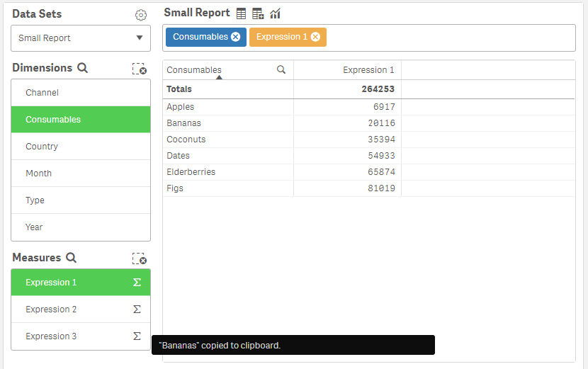Select the Type dimension
Image resolution: width=588 pixels, height=369 pixels.
[81, 200]
